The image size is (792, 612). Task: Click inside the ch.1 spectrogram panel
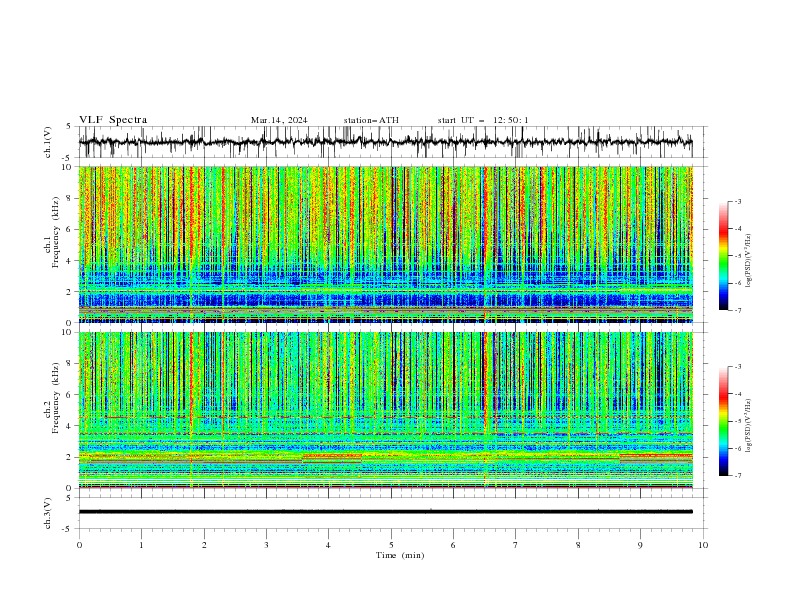coord(385,244)
